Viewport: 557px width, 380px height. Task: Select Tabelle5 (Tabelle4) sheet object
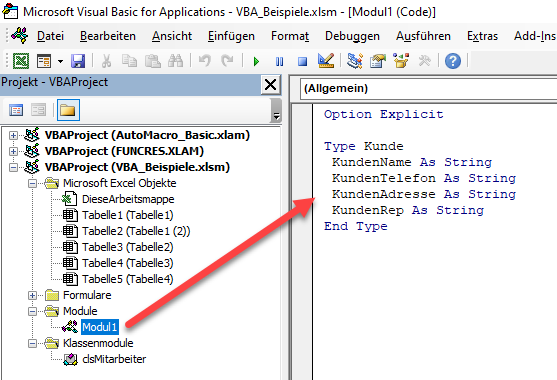pos(128,279)
